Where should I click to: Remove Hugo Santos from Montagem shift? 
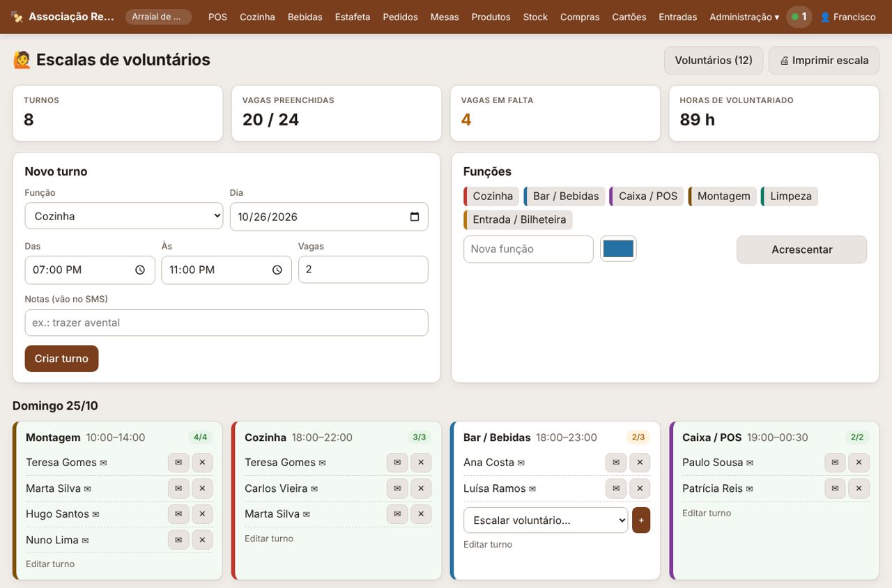click(202, 514)
